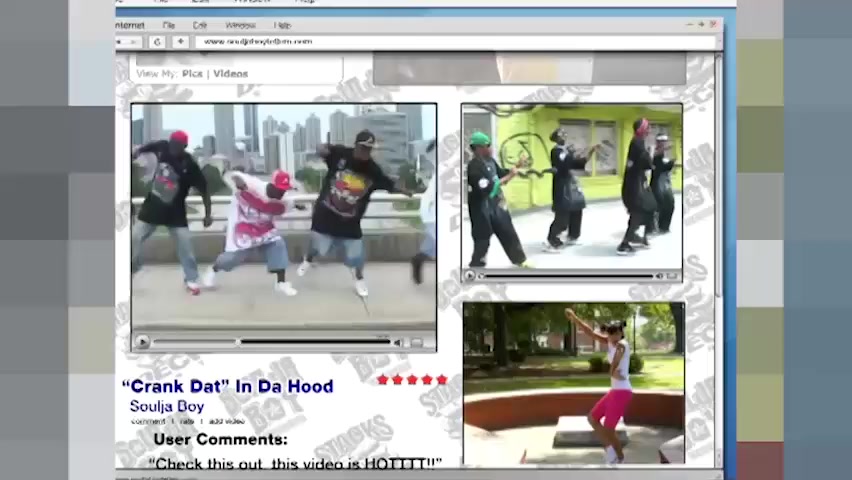Click the vertical scrollbar on the page
Image resolution: width=852 pixels, height=480 pixels.
pos(718,174)
